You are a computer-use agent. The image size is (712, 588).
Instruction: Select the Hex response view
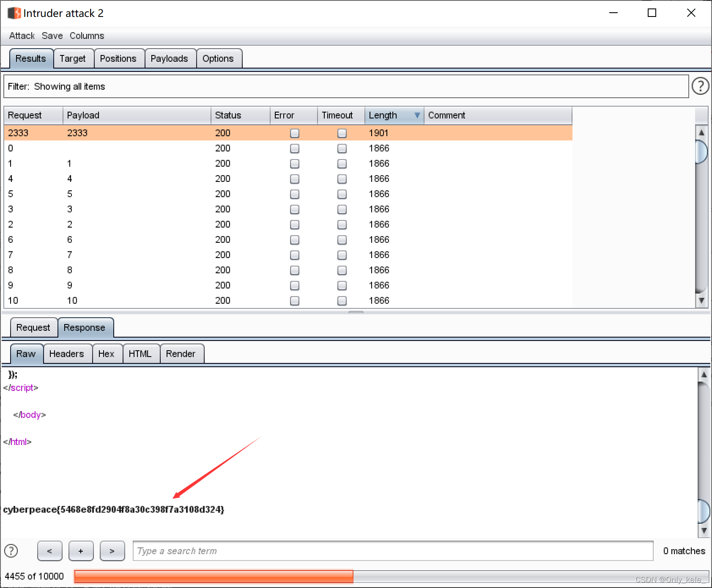click(107, 354)
